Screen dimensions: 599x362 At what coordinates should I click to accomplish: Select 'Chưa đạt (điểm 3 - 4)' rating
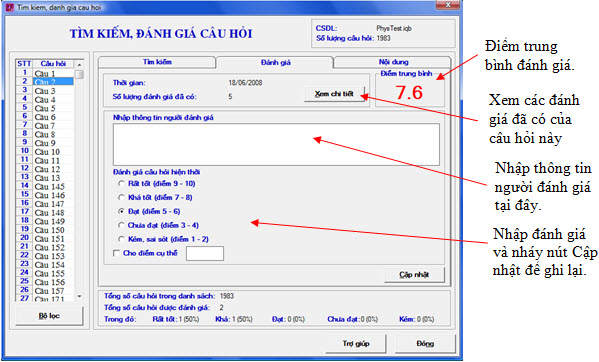(121, 225)
